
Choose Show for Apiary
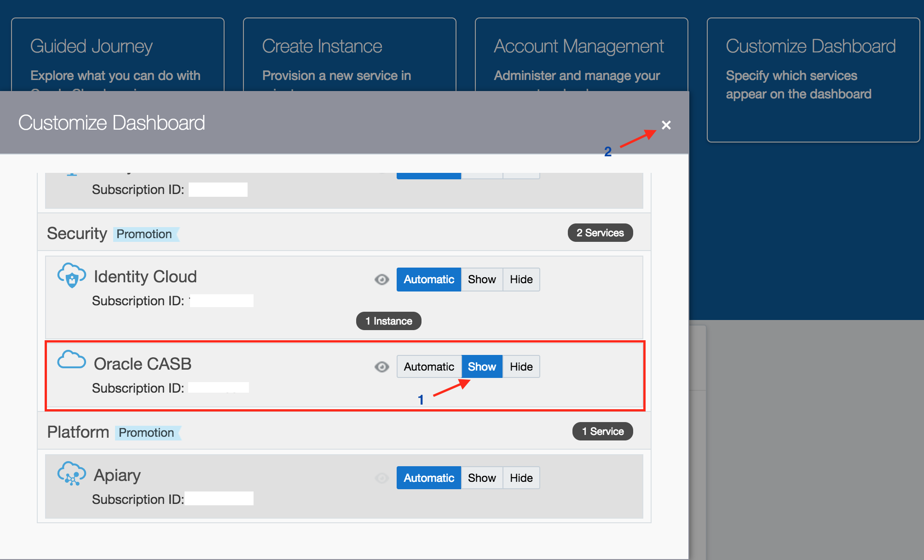coord(482,478)
